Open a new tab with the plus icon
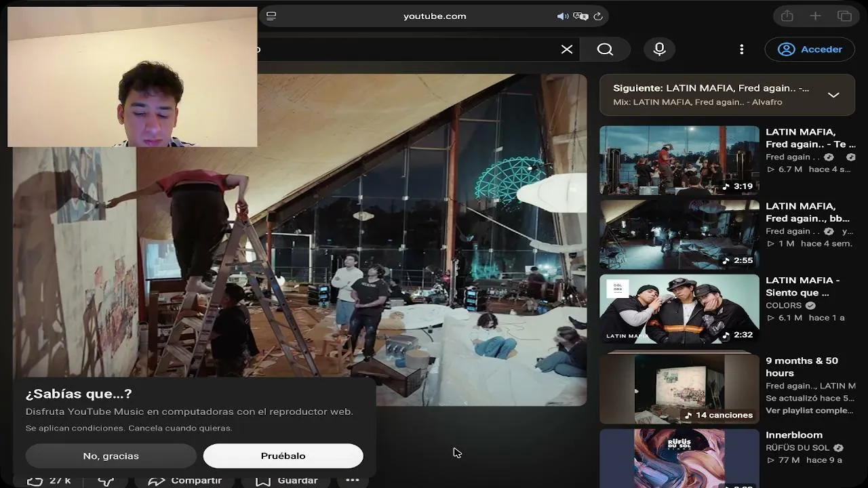 coord(816,16)
